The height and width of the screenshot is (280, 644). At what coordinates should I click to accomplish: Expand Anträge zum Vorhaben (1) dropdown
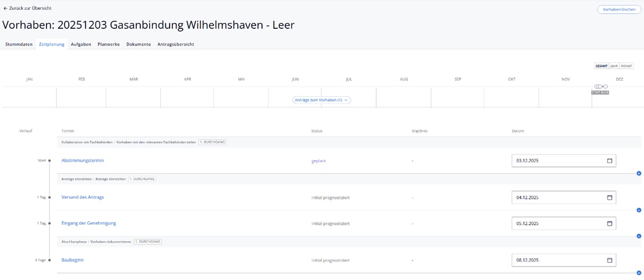coord(321,100)
